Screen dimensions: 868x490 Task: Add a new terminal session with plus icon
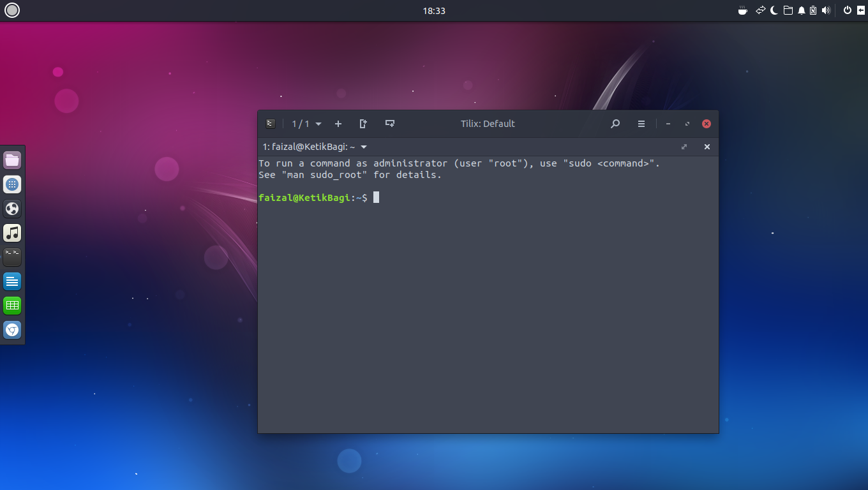(338, 123)
